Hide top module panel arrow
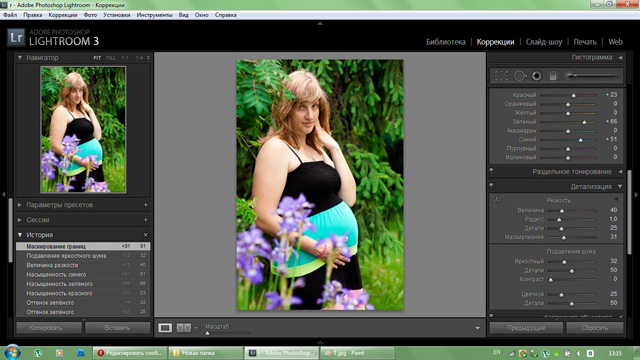The image size is (640, 360). [x=320, y=24]
